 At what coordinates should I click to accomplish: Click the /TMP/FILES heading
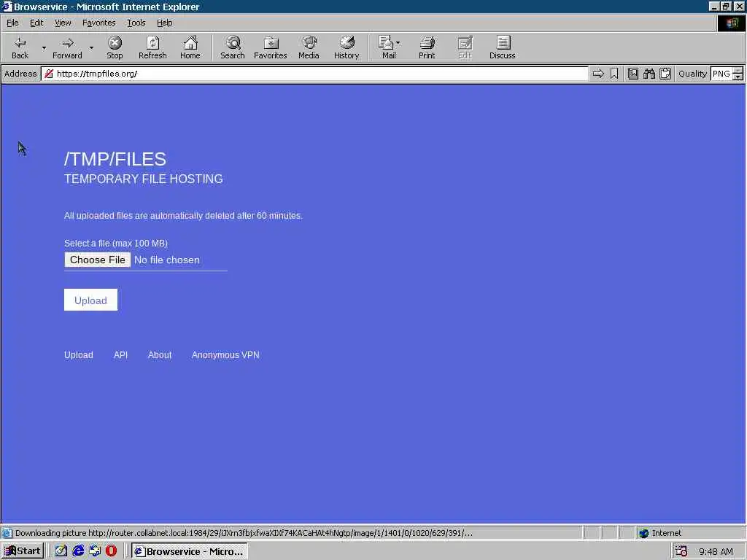coord(115,159)
